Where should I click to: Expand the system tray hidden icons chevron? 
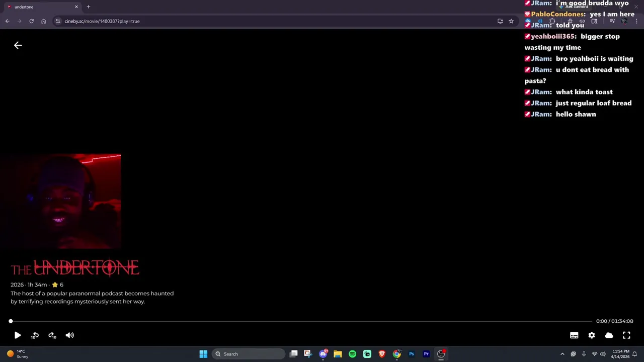pos(562,354)
